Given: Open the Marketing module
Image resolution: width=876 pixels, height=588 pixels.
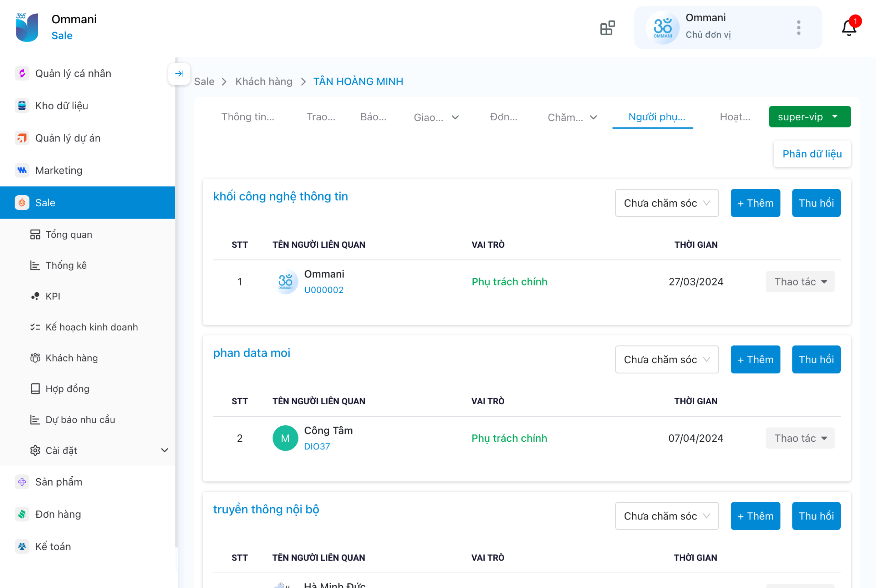Looking at the screenshot, I should tap(59, 170).
